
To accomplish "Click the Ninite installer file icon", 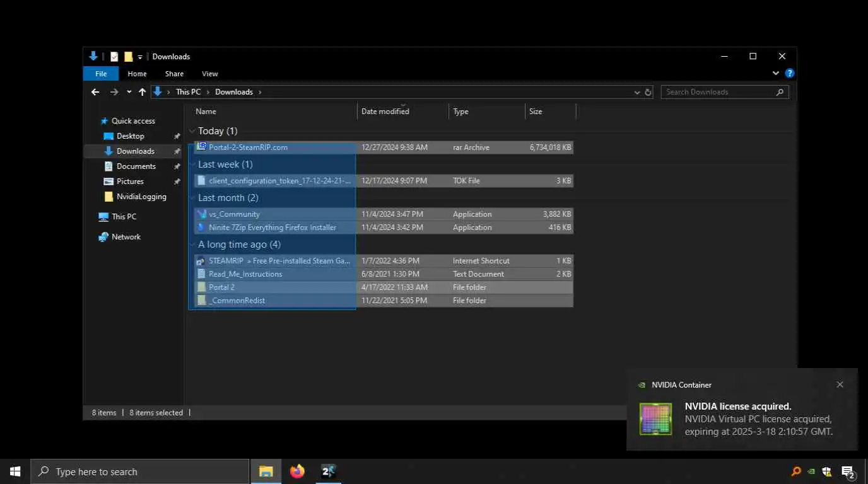I will click(x=202, y=228).
